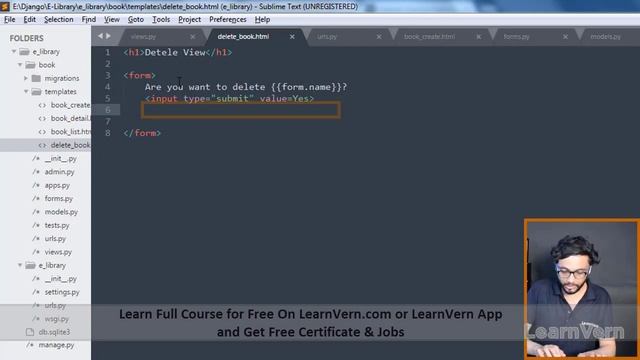This screenshot has width=640, height=360.
Task: Collapse the top e_library root folder
Action: pyautogui.click(x=14, y=51)
